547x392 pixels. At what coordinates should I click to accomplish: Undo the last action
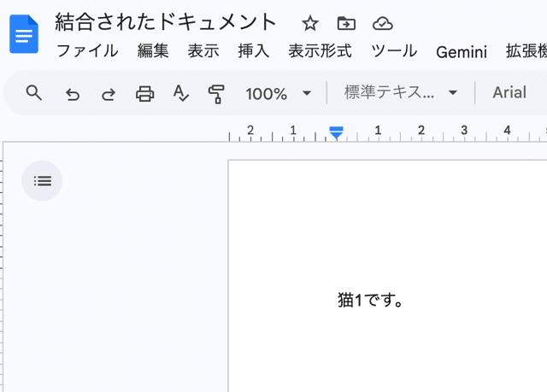tap(73, 94)
